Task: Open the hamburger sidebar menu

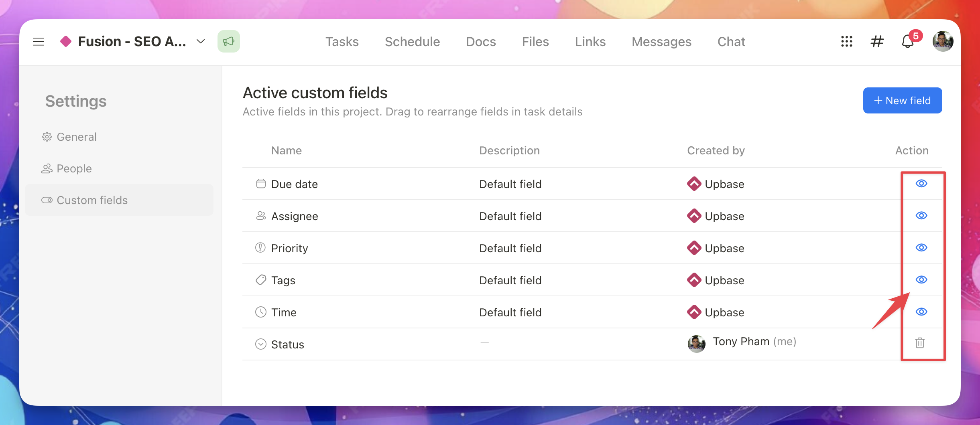Action: (x=39, y=42)
